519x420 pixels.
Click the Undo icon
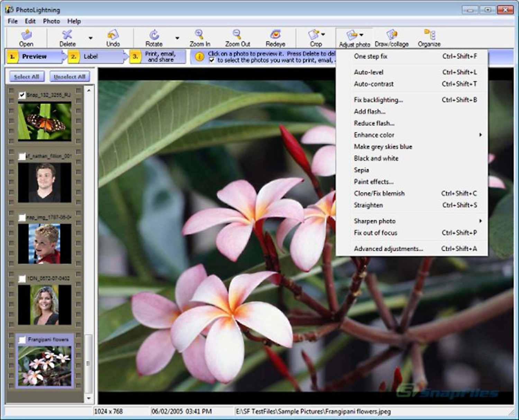click(x=113, y=35)
